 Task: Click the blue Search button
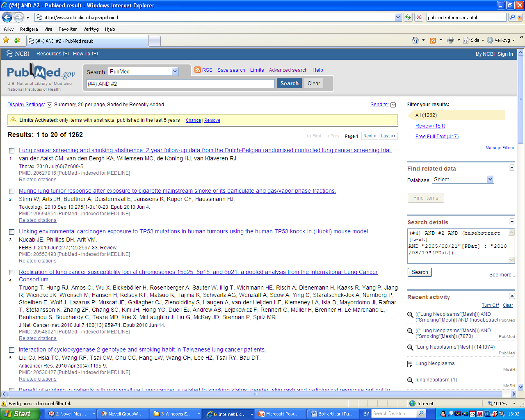290,83
